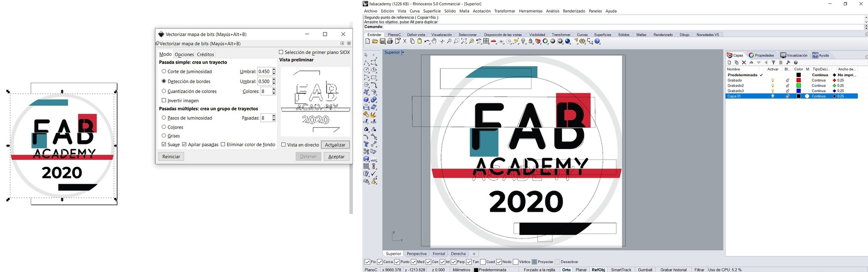The height and width of the screenshot is (272, 868).
Task: Switch to Perspectiva viewport tab
Action: (x=417, y=254)
